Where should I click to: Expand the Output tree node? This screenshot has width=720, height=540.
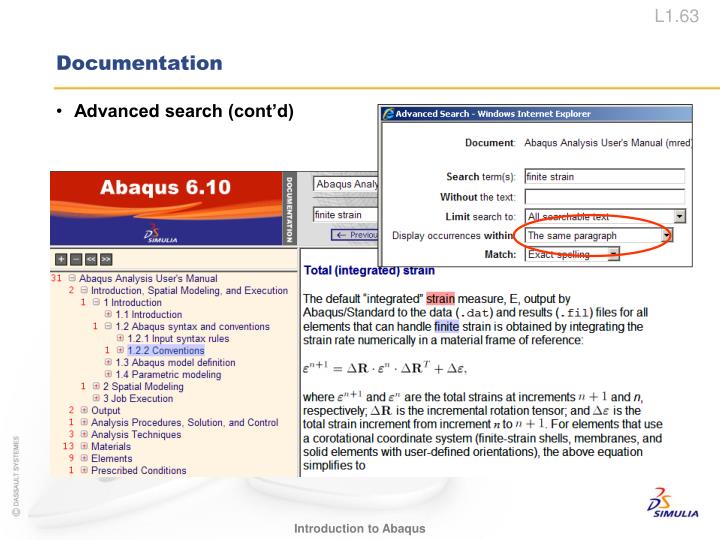point(84,410)
